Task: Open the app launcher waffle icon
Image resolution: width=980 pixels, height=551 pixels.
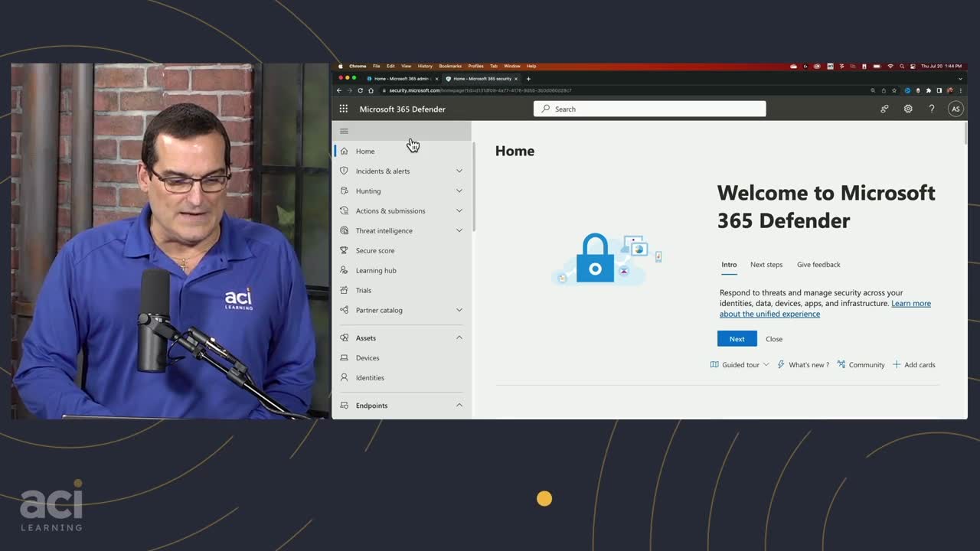Action: [344, 109]
